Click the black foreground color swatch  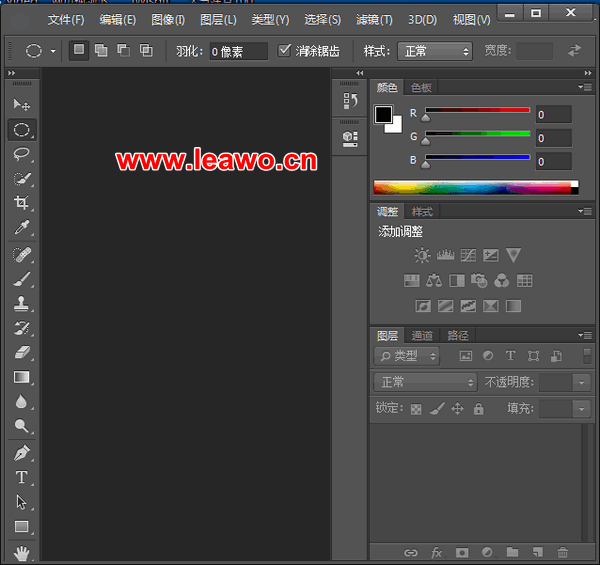(x=383, y=114)
